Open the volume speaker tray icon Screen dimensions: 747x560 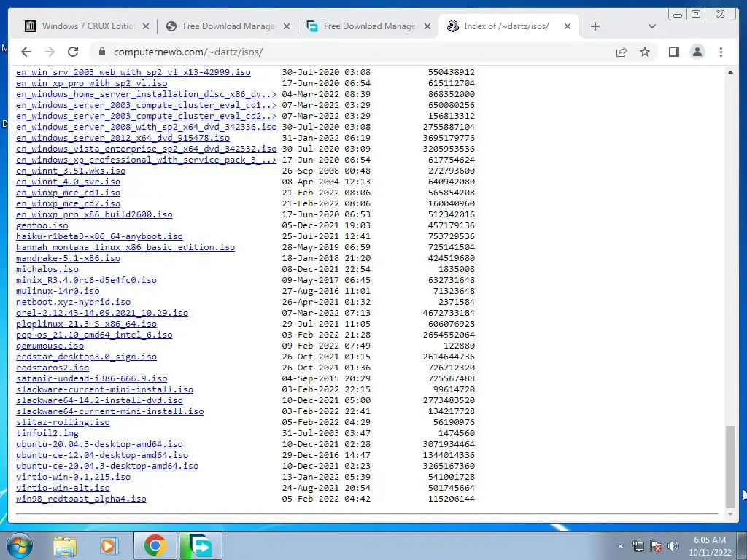[673, 546]
